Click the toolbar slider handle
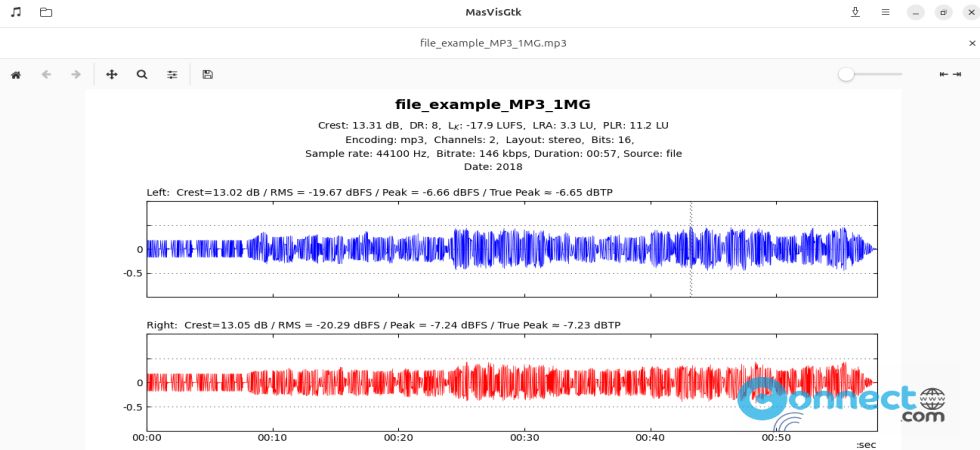The height and width of the screenshot is (450, 980). 846,74
